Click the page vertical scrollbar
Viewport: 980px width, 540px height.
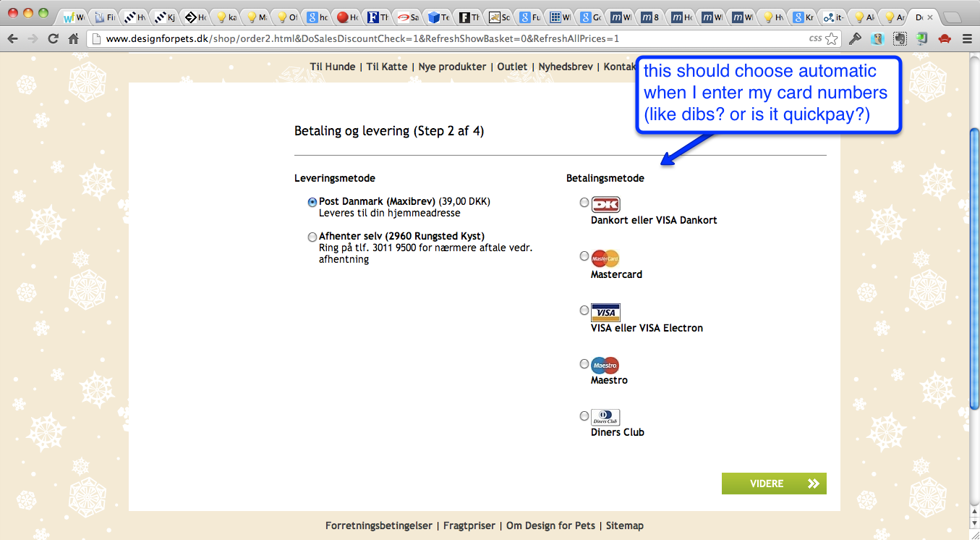973,268
